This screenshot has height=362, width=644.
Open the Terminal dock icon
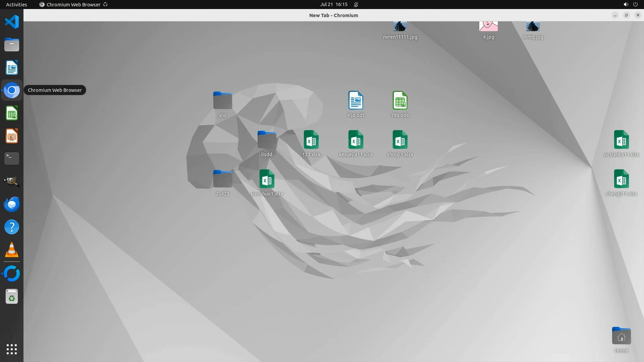click(x=12, y=159)
